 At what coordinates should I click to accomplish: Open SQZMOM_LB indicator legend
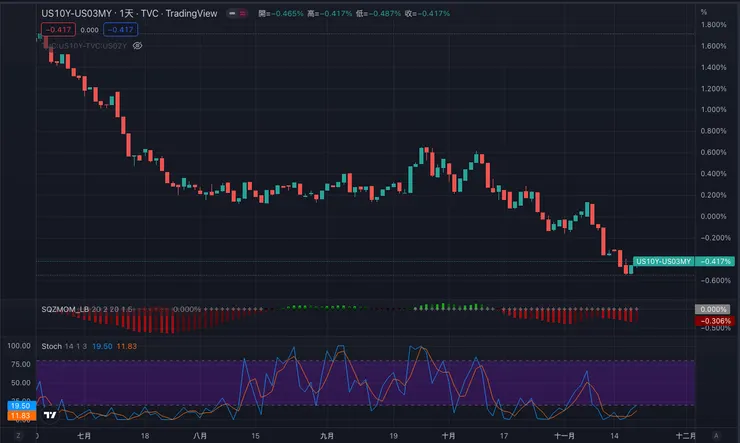pyautogui.click(x=87, y=309)
